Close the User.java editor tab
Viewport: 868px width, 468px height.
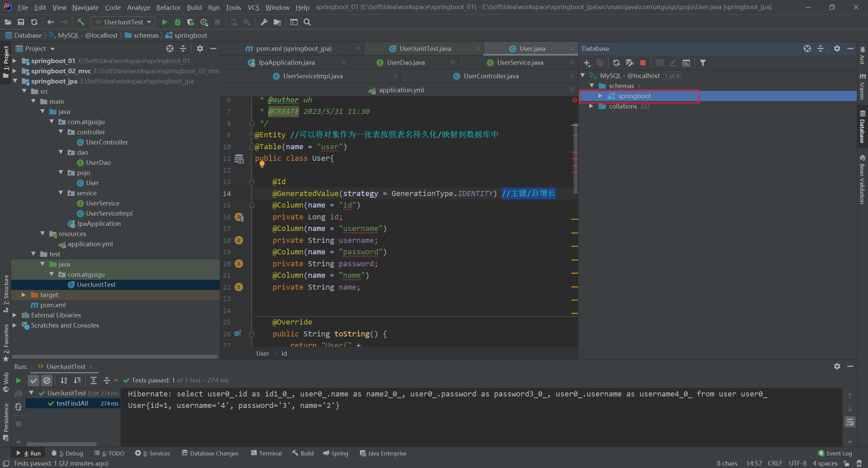point(572,48)
